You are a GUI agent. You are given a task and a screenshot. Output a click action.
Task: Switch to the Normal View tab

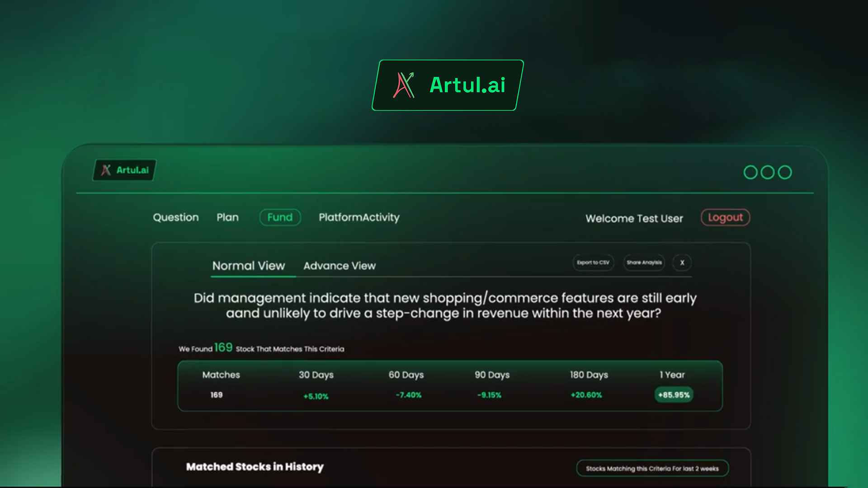249,266
